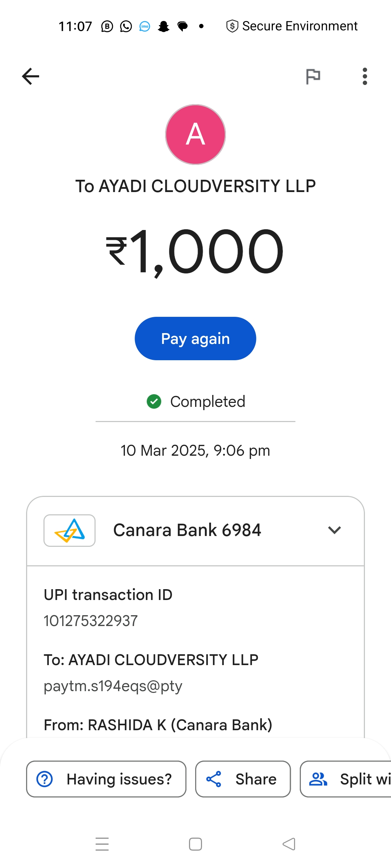This screenshot has width=391, height=868.
Task: Tap the ₹1,000 payment amount
Action: 195,251
